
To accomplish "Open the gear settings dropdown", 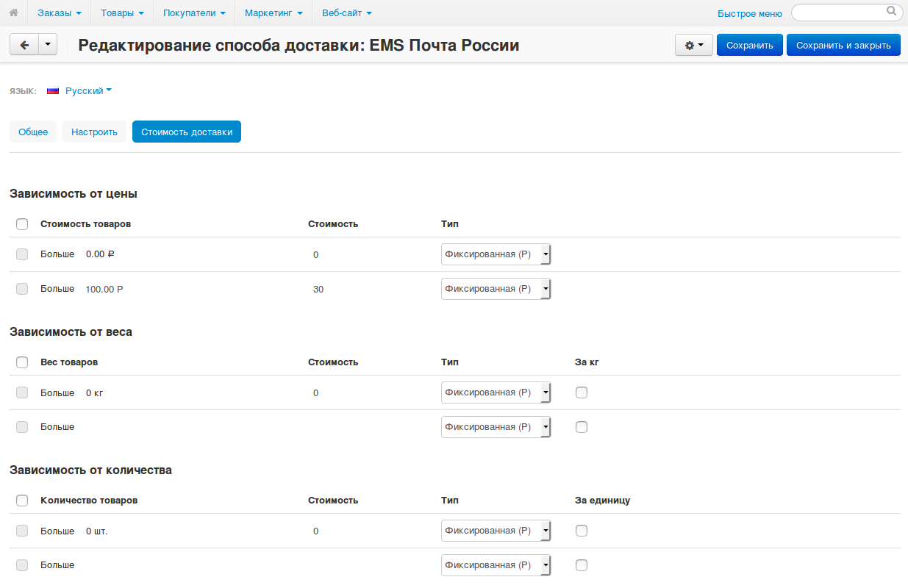I will (693, 45).
